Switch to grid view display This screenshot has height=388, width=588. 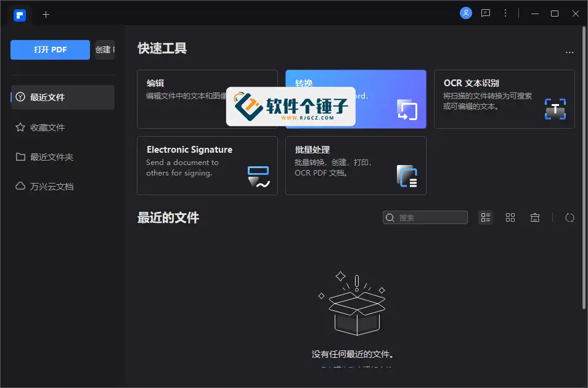[510, 217]
